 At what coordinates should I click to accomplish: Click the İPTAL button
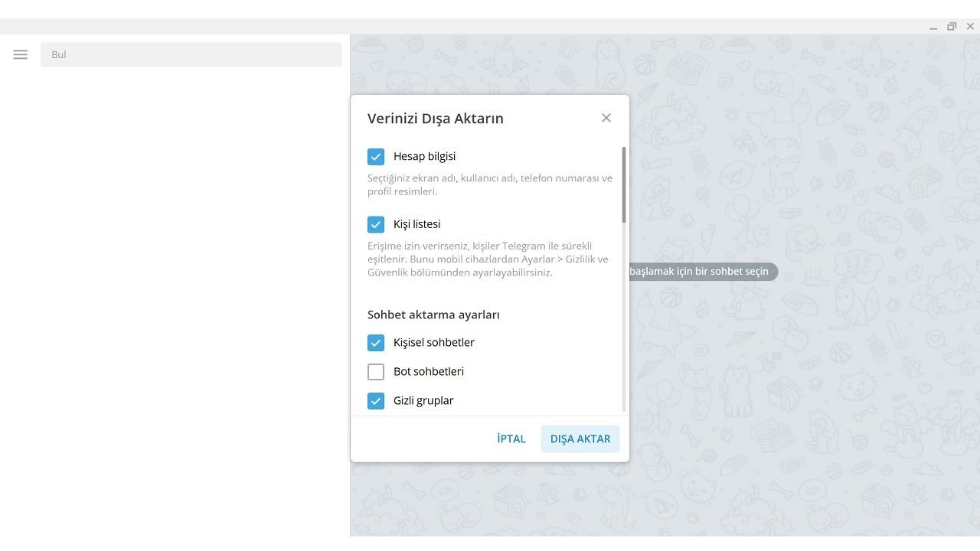point(511,439)
